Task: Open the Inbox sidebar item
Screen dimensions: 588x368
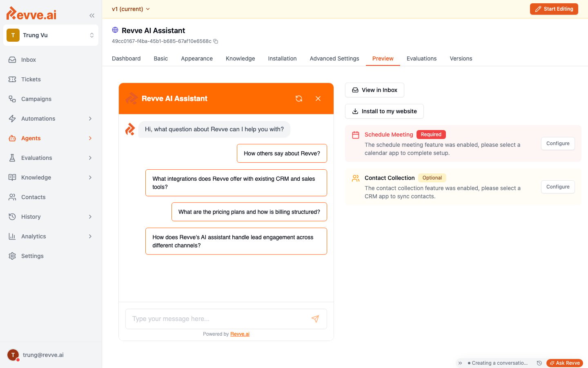Action: click(51, 60)
